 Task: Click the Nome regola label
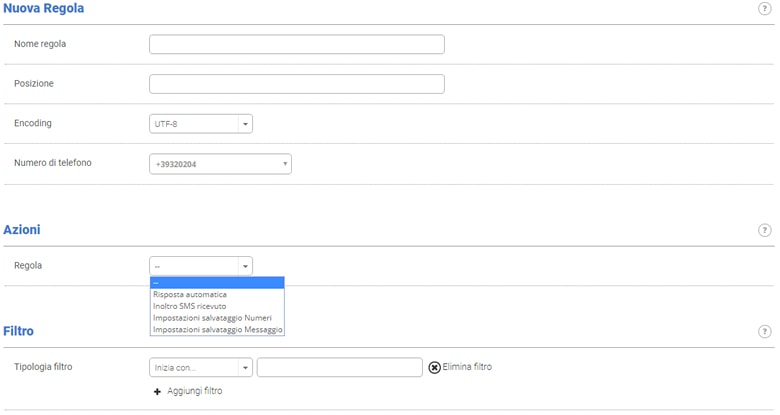pos(40,44)
